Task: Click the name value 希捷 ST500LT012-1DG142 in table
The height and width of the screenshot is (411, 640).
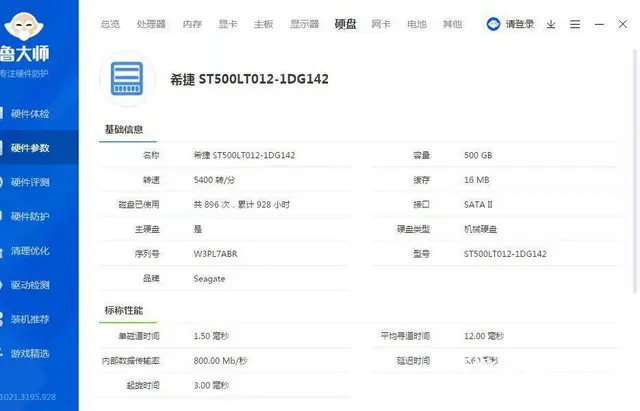Action: 244,155
